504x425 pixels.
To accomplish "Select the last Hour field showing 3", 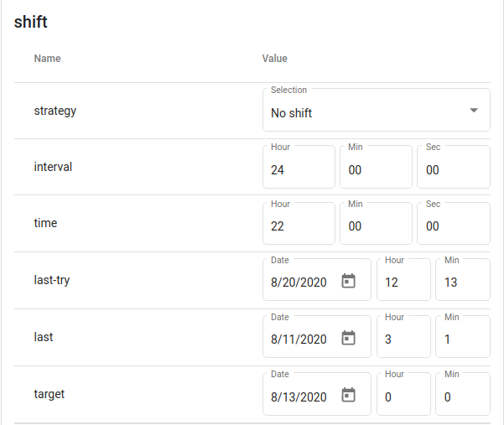I will tap(403, 336).
